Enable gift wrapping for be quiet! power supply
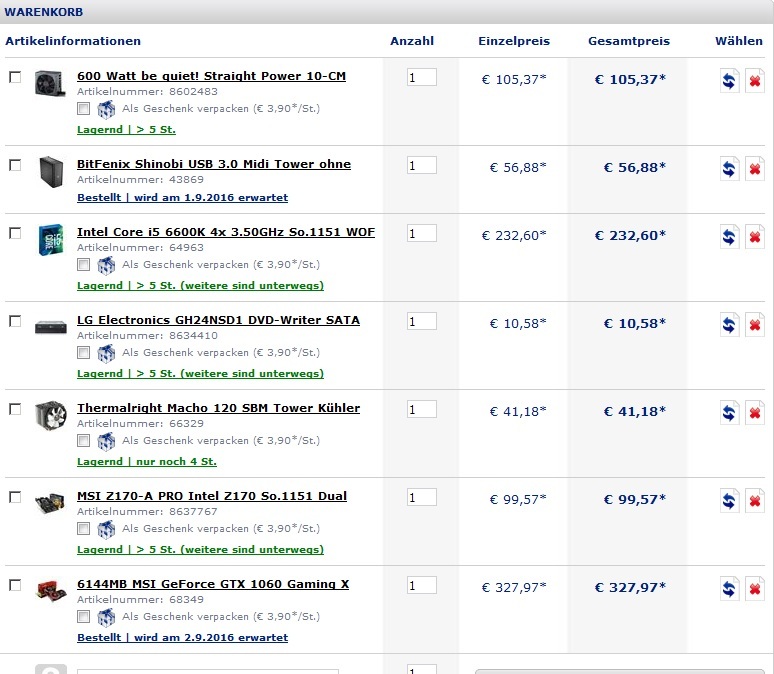 coord(84,108)
